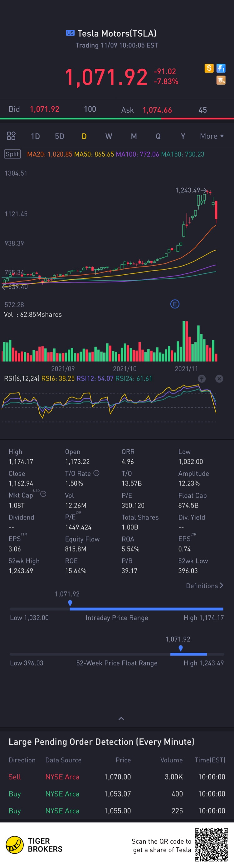Viewport: 234px width, 868px height.
Task: Switch to the 1D chart tab
Action: click(x=35, y=137)
